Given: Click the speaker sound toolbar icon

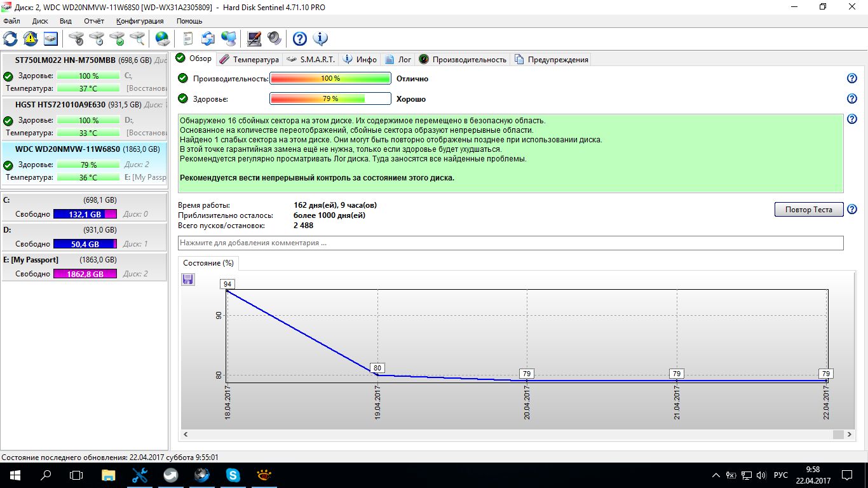Looking at the screenshot, I should pos(275,39).
